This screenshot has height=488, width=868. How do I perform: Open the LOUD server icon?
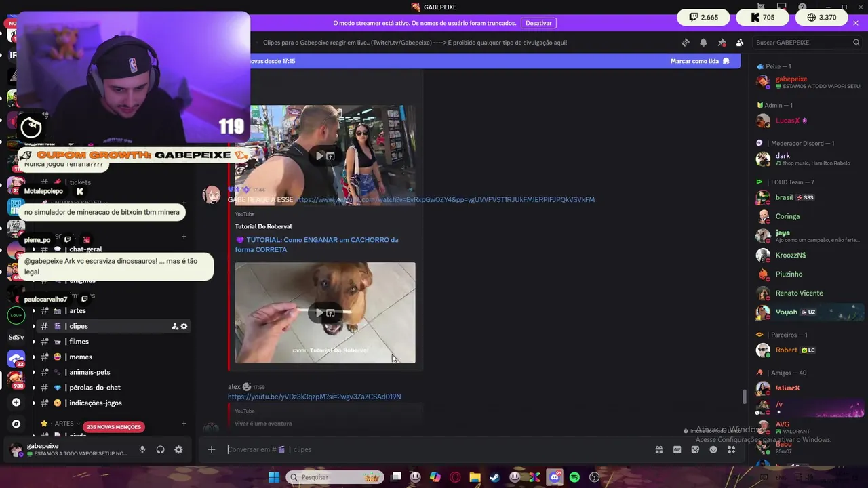tap(16, 315)
